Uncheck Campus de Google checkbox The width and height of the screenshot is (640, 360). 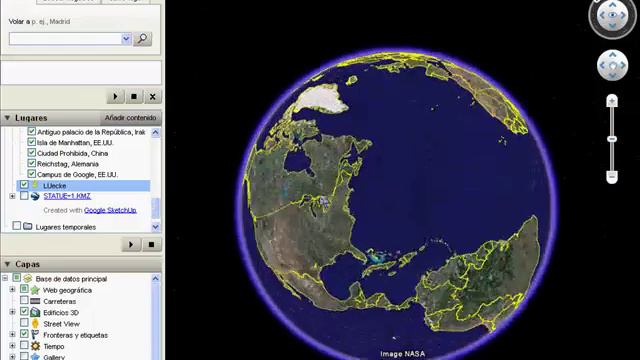pyautogui.click(x=31, y=174)
